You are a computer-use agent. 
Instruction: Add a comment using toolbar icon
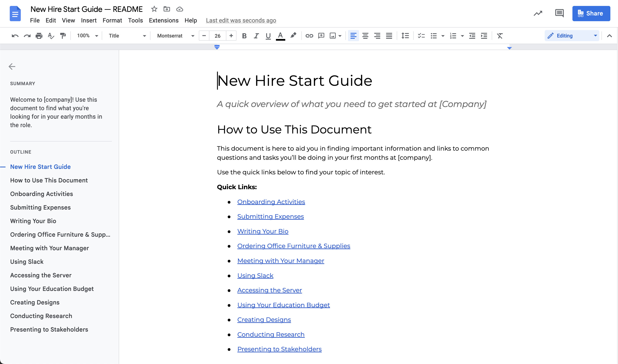coord(321,36)
